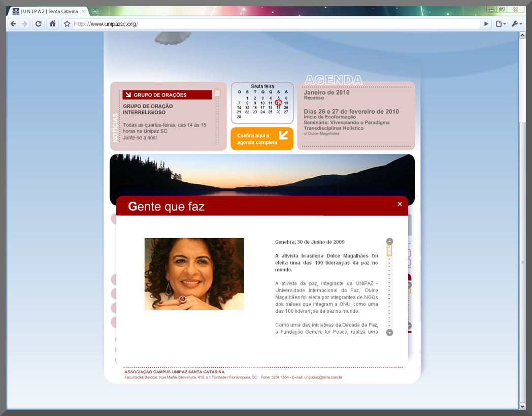Reload the current page
The height and width of the screenshot is (416, 532).
(39, 24)
